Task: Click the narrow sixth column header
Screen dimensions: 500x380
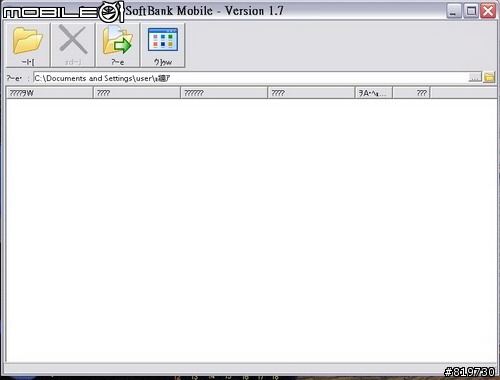Action: coord(412,93)
